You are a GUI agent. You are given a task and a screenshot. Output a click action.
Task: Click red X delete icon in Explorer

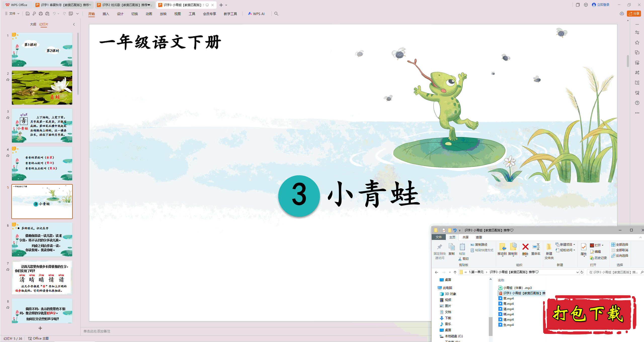click(525, 247)
